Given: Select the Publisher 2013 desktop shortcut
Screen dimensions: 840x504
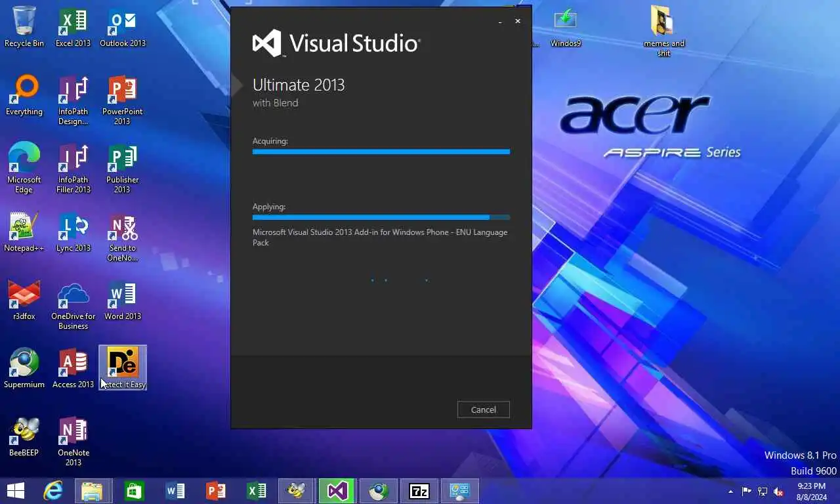Looking at the screenshot, I should [x=123, y=168].
